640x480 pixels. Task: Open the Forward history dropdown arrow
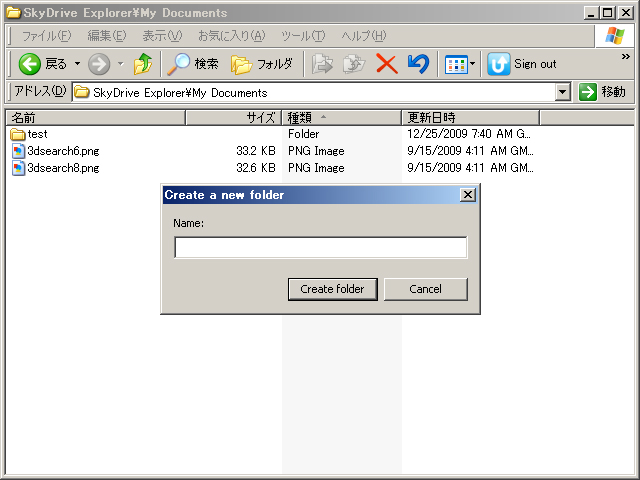click(x=120, y=64)
